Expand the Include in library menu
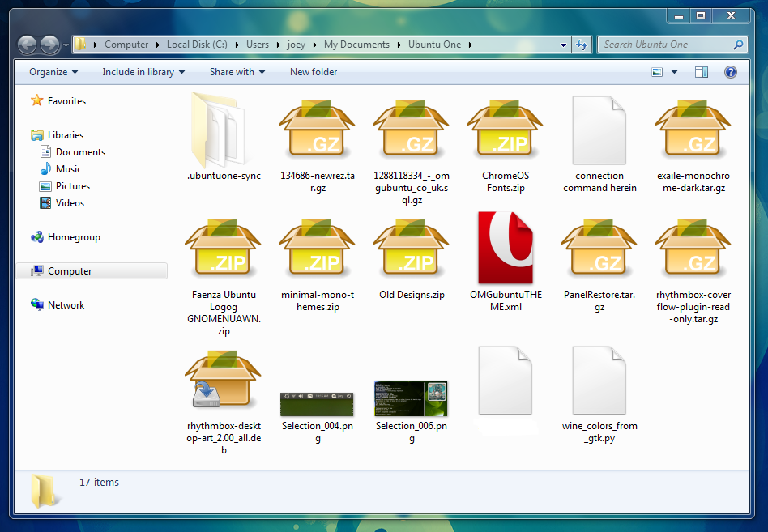The height and width of the screenshot is (532, 768). pos(143,72)
